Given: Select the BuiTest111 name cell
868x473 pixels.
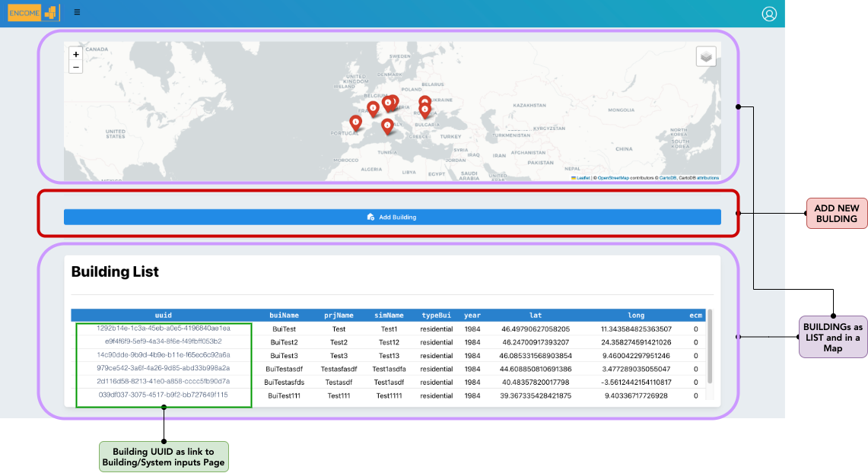Looking at the screenshot, I should (x=284, y=395).
